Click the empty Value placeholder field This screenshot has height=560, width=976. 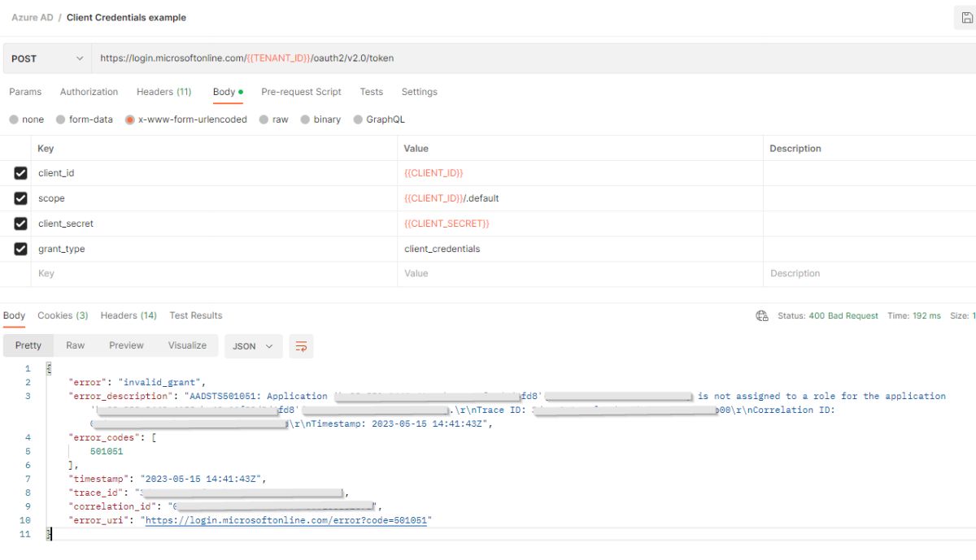click(581, 274)
